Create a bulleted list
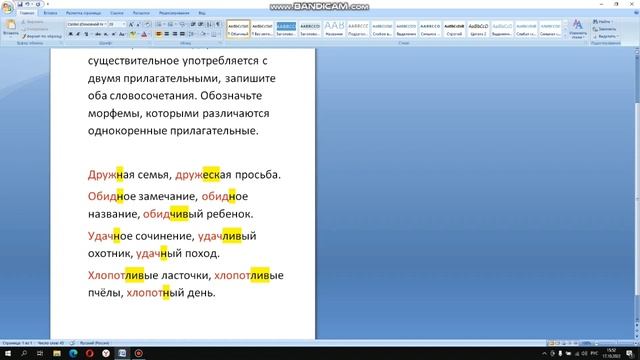Viewport: 640px width, 360px height. (159, 24)
